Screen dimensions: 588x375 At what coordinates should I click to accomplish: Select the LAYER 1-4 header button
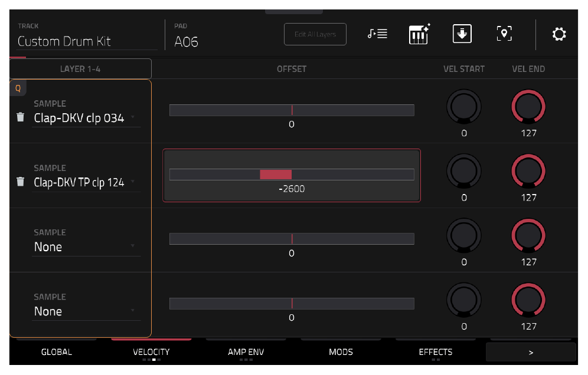(80, 68)
